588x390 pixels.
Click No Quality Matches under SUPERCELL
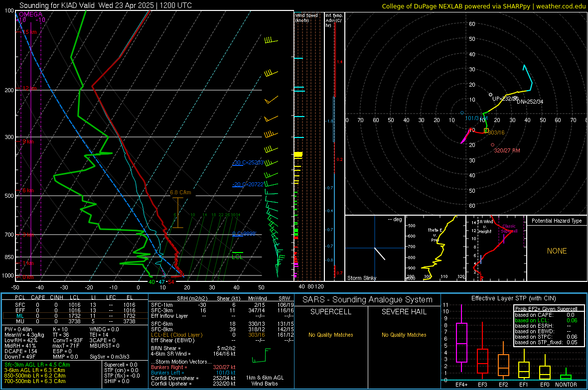[331, 335]
